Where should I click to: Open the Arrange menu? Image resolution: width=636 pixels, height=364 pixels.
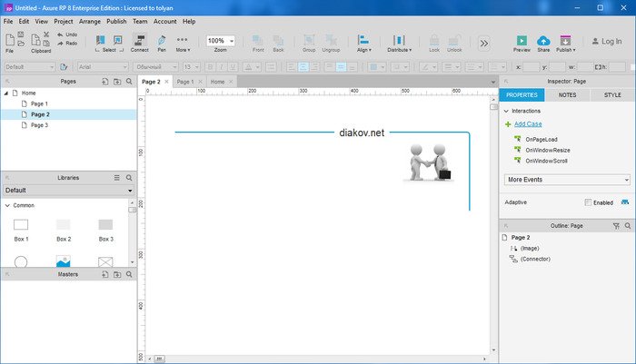click(91, 20)
